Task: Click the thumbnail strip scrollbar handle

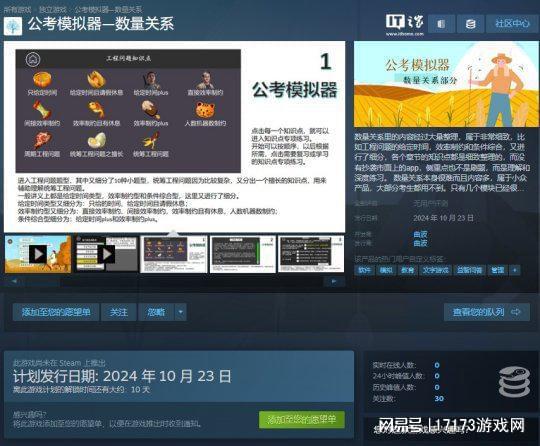Action: (43, 281)
